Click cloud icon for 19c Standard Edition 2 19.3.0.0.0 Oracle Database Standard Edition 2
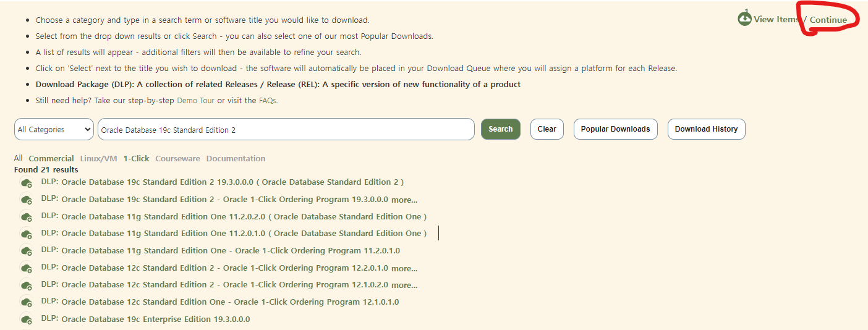 [26, 183]
